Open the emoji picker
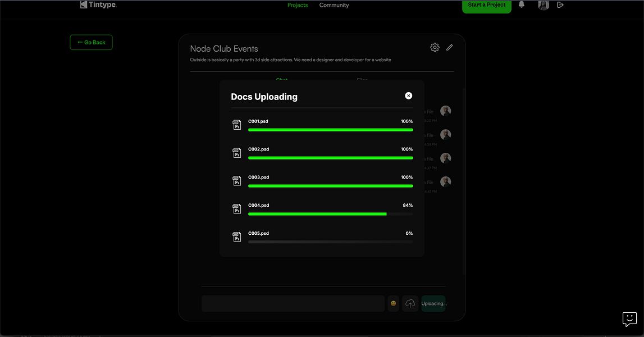The image size is (644, 337). click(x=393, y=303)
